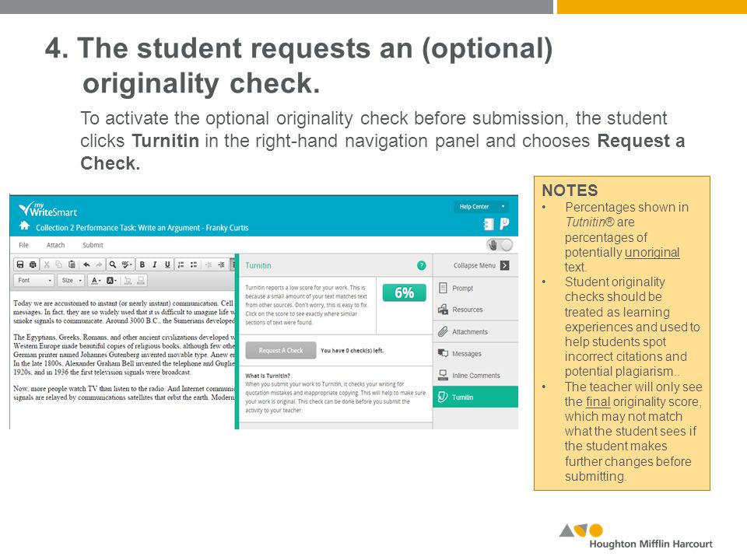Toggle the hand switch
Viewport: 747px width, 560px height.
500,245
